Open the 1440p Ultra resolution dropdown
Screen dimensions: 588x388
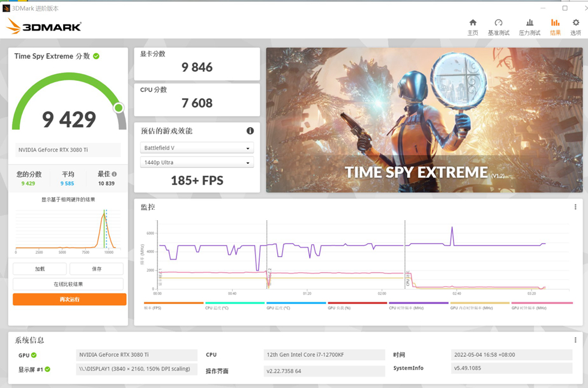(x=197, y=163)
